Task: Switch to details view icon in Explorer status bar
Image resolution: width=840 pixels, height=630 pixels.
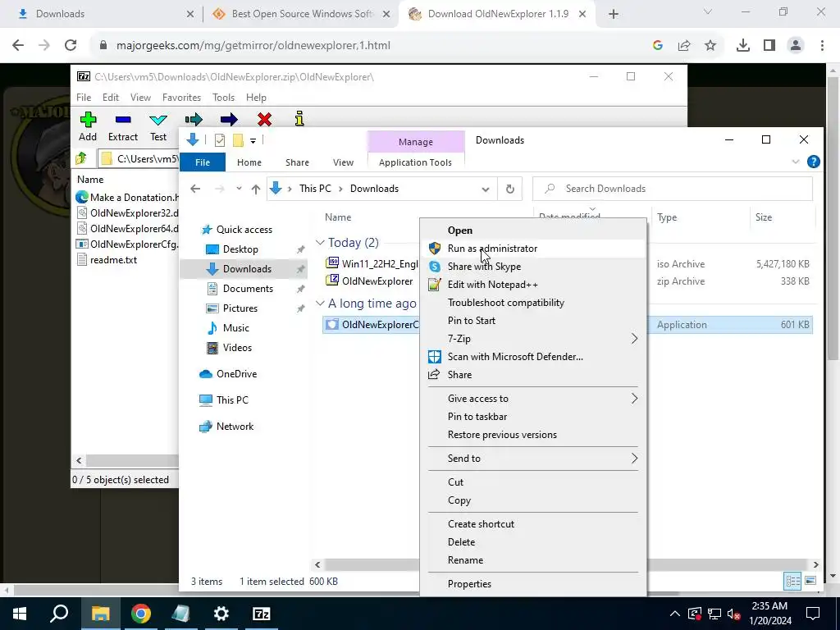Action: pyautogui.click(x=793, y=581)
